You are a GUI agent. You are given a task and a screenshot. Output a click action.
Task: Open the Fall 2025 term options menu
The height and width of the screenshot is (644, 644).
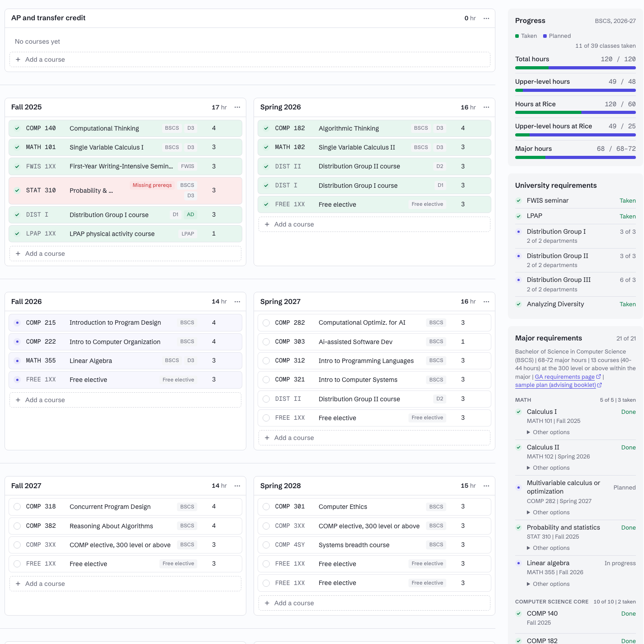[237, 107]
